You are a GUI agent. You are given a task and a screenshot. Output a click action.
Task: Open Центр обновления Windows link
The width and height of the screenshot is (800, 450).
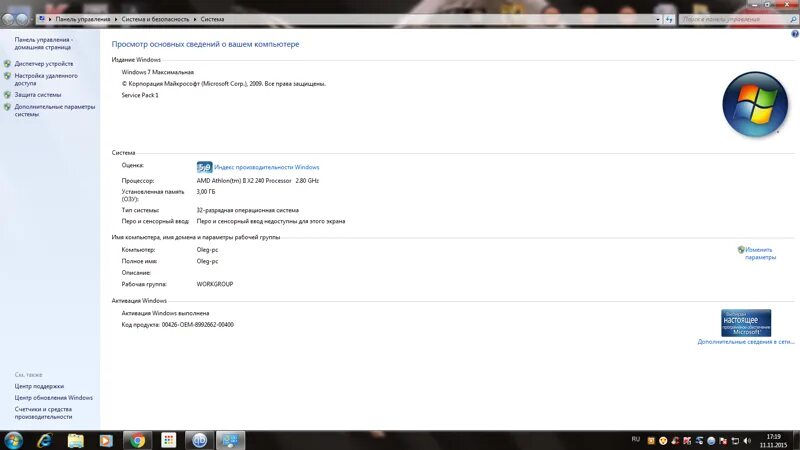pos(54,397)
